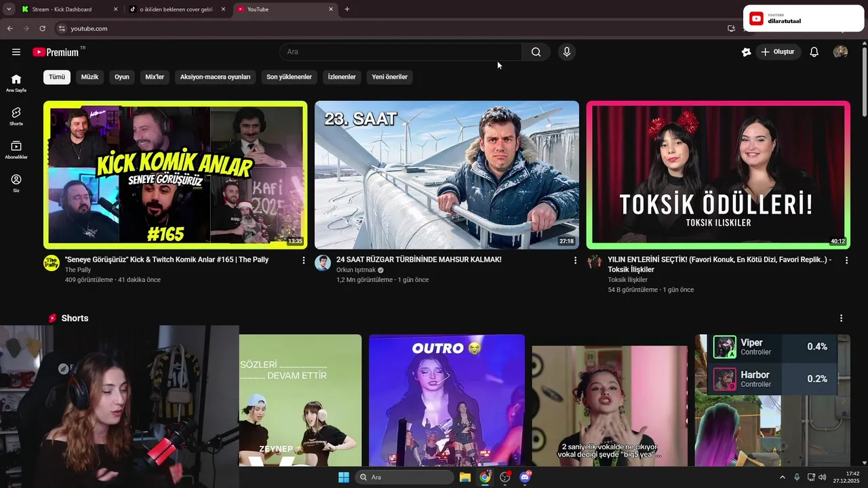Open the notifications bell
Screen dimensions: 868x488
[x=814, y=52]
